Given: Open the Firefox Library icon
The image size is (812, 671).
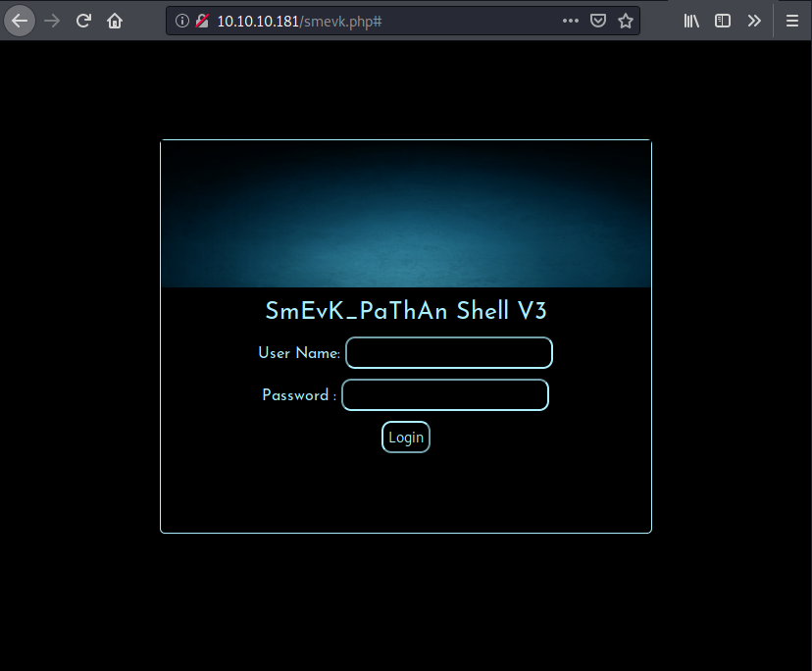Looking at the screenshot, I should click(x=691, y=20).
